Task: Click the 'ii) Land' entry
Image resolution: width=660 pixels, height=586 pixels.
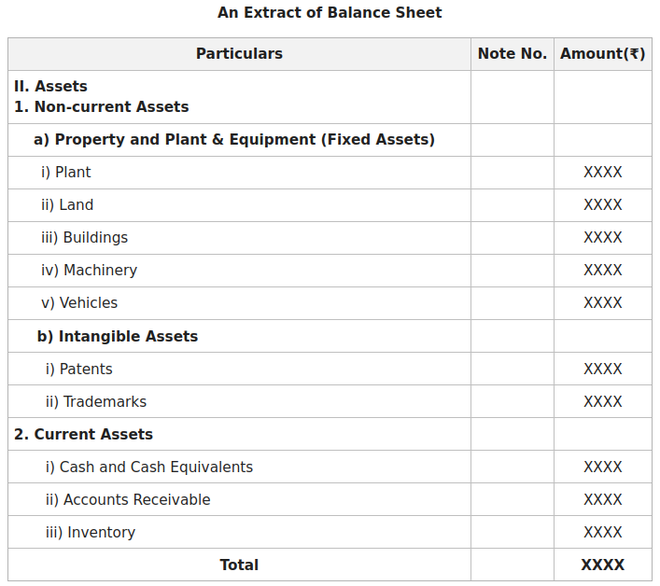Action: 67,205
